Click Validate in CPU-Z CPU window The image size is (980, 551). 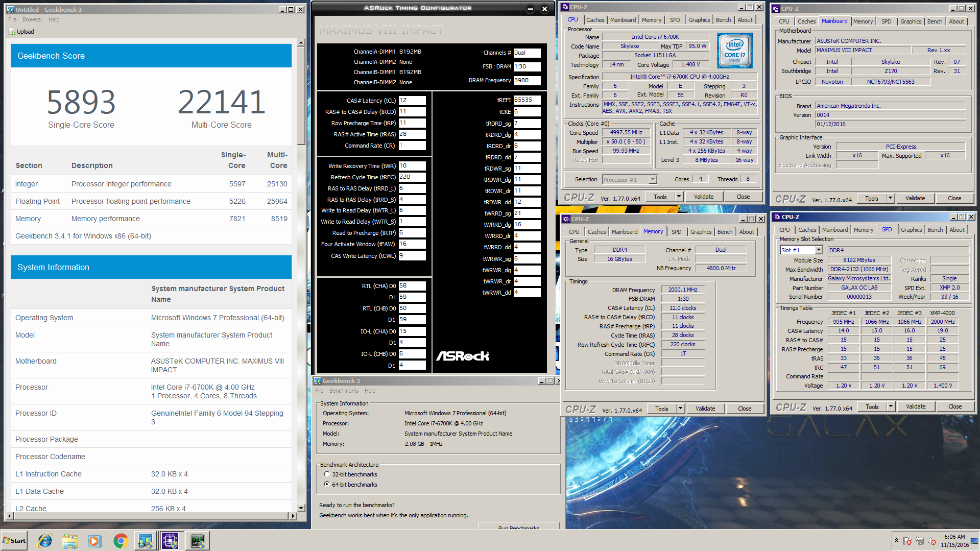[x=704, y=197]
